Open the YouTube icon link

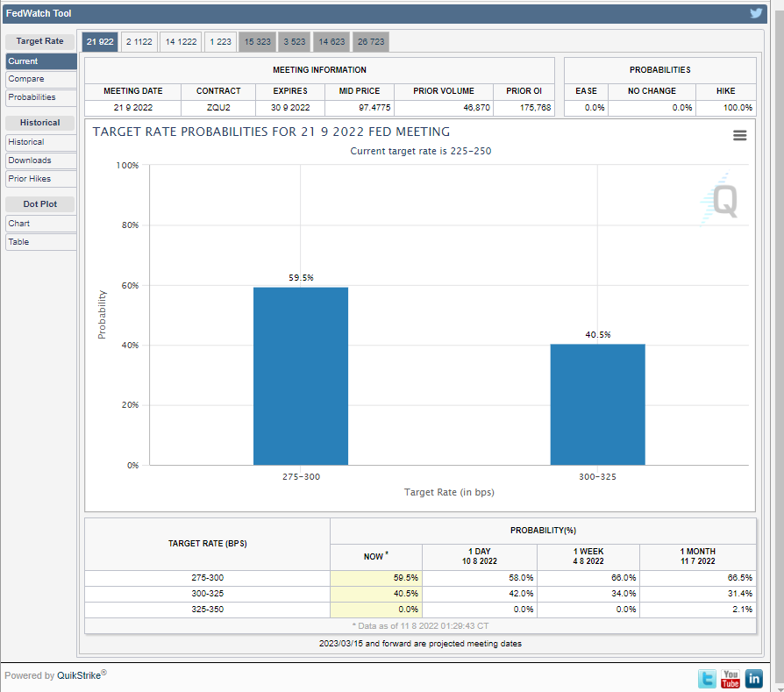(731, 678)
